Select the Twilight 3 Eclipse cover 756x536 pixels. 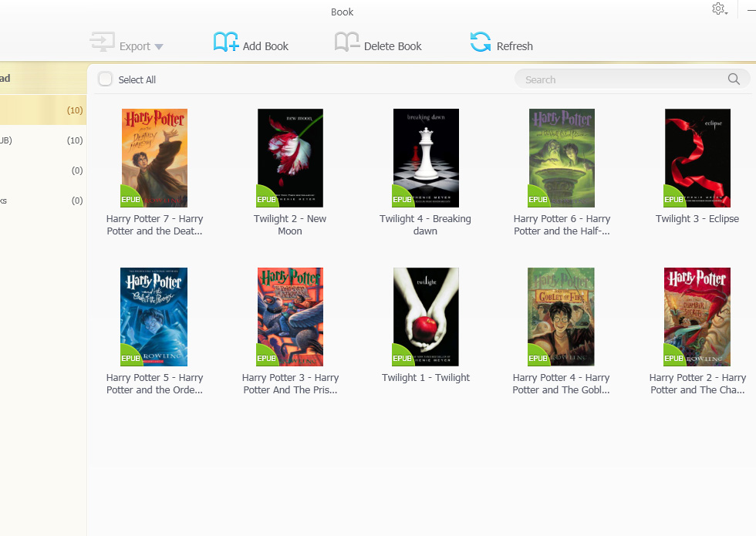pos(697,158)
